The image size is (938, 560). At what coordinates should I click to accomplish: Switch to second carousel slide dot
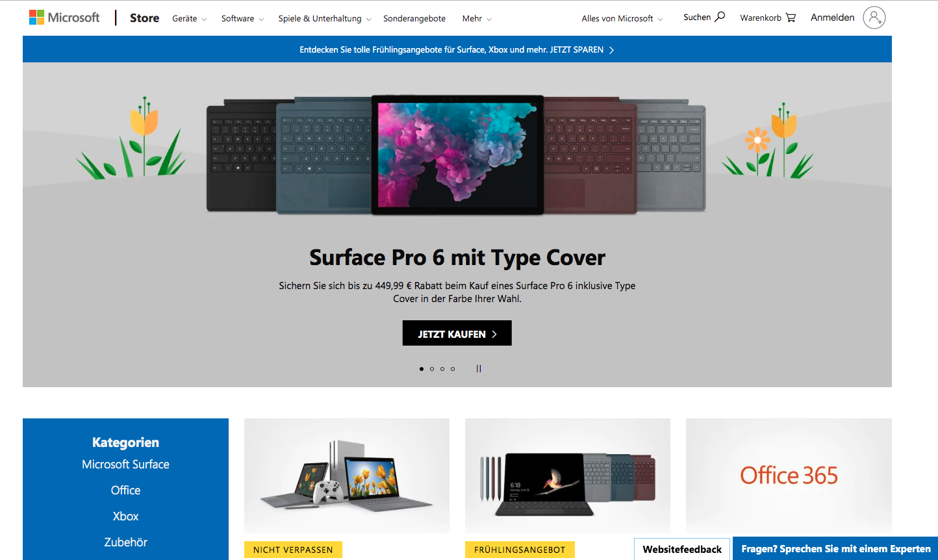pyautogui.click(x=432, y=369)
